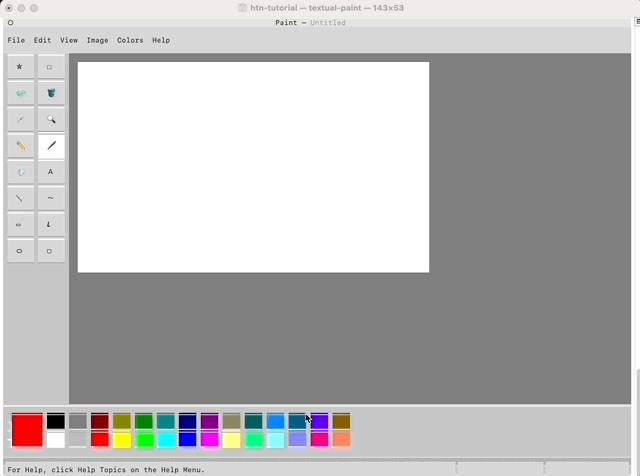Open the Image menu
The width and height of the screenshot is (640, 476).
(97, 41)
